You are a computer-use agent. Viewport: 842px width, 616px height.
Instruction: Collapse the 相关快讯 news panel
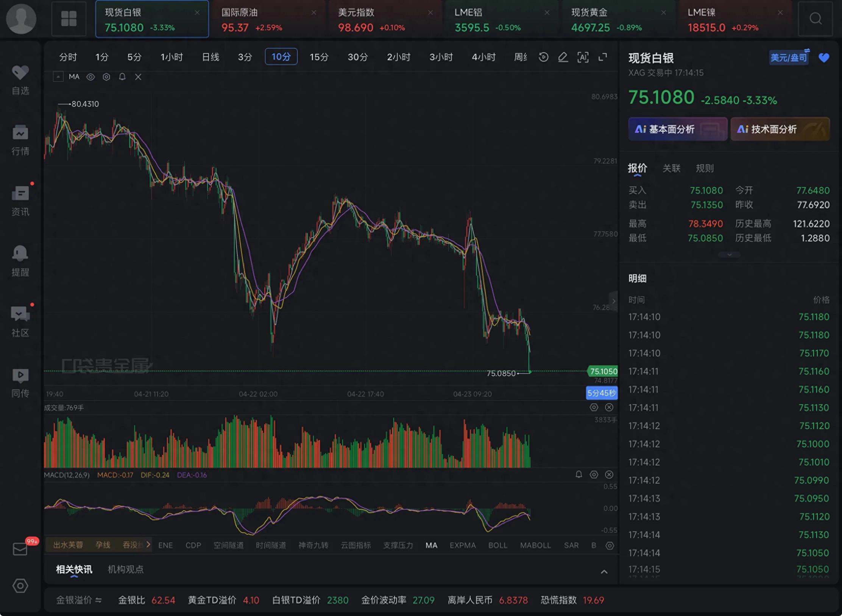click(604, 572)
